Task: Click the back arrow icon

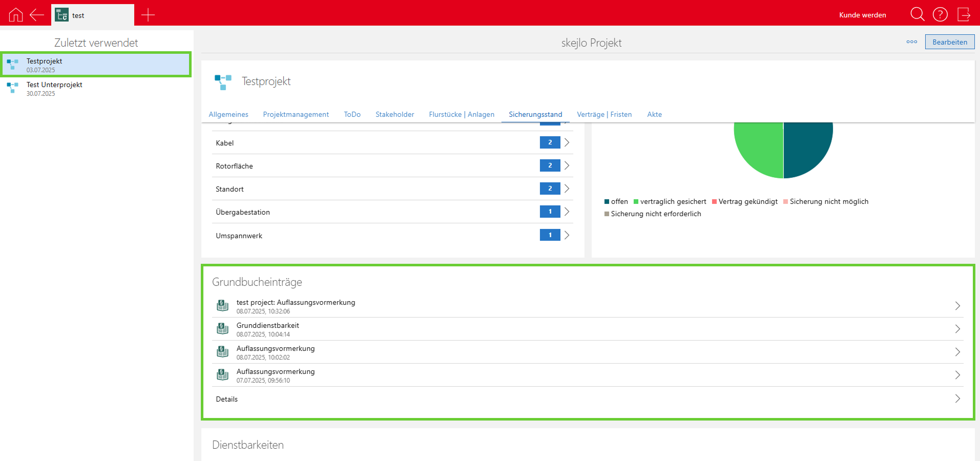Action: click(37, 15)
